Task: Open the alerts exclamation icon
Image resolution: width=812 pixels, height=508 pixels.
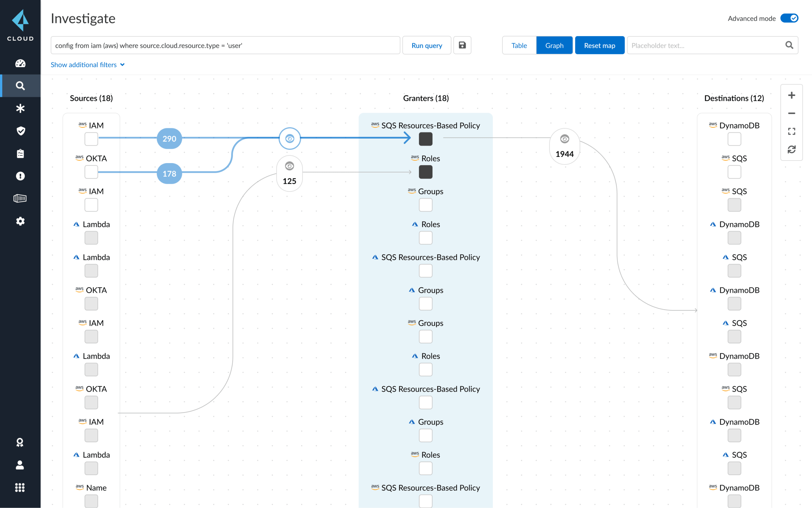Action: pyautogui.click(x=20, y=176)
